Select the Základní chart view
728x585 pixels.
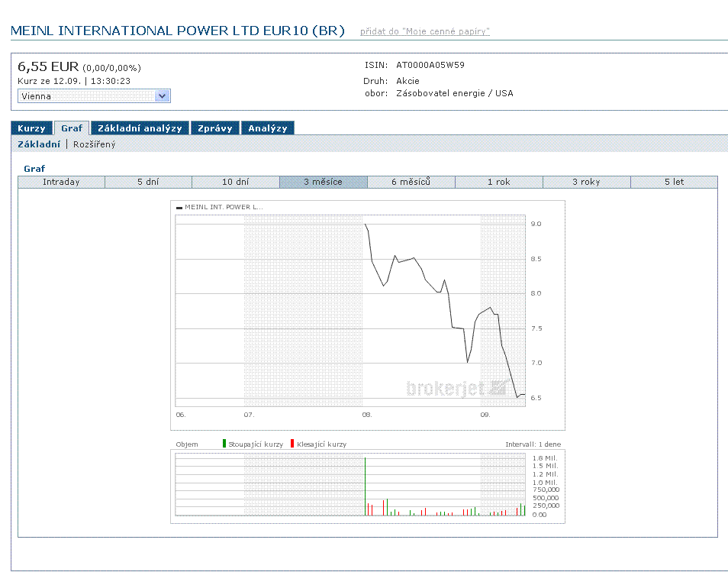click(x=39, y=144)
